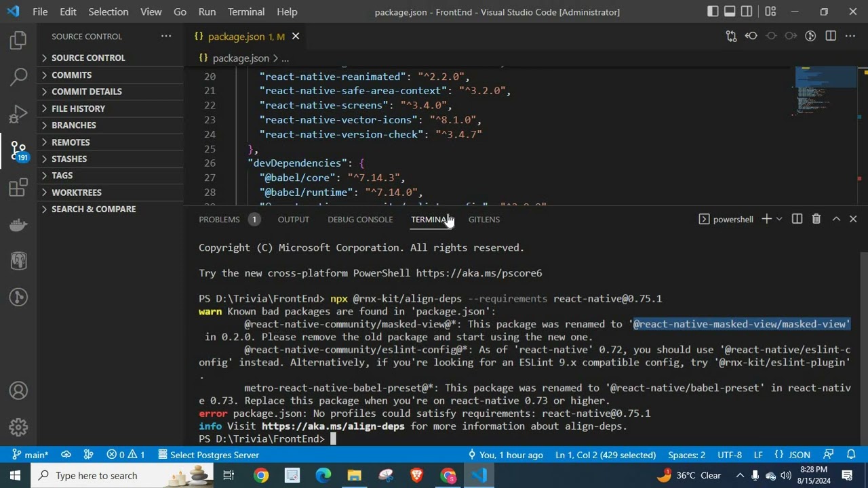Change UTF-8 encoding in status bar
Viewport: 868px width, 488px height.
click(x=730, y=455)
